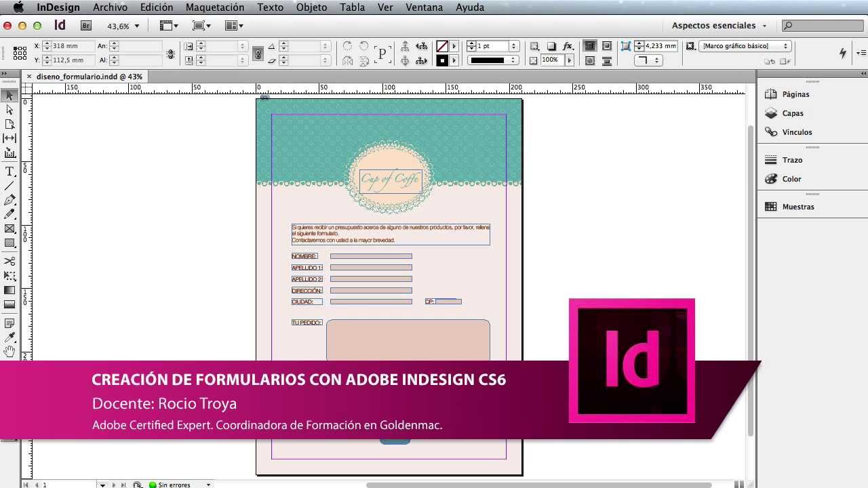Open the view options dropdown
This screenshot has width=868, height=488.
click(x=169, y=26)
